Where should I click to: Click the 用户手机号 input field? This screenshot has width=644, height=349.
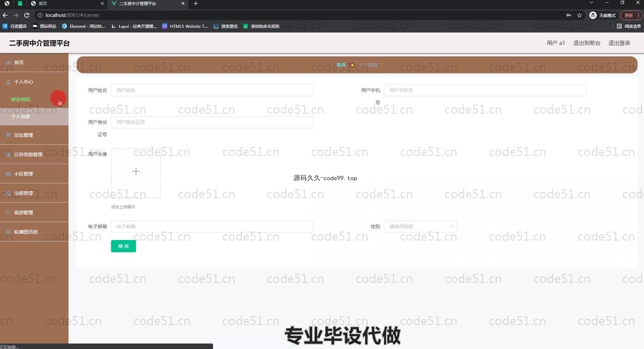[485, 90]
